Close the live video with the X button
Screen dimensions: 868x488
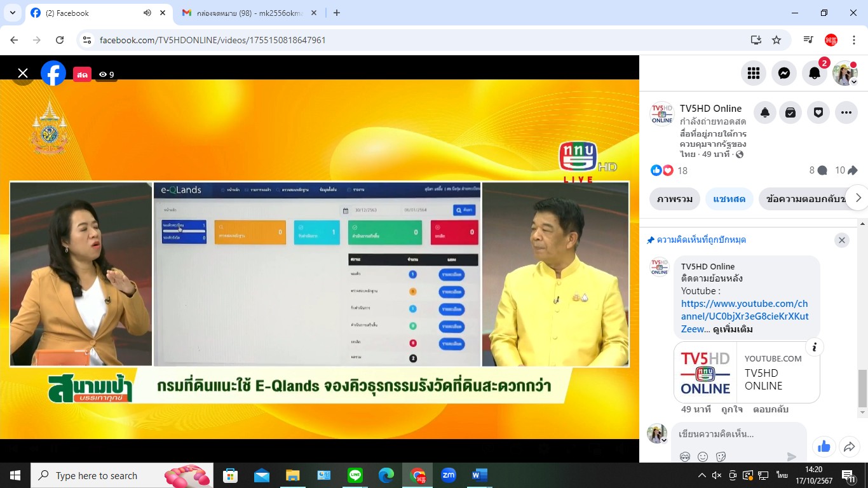tap(23, 74)
